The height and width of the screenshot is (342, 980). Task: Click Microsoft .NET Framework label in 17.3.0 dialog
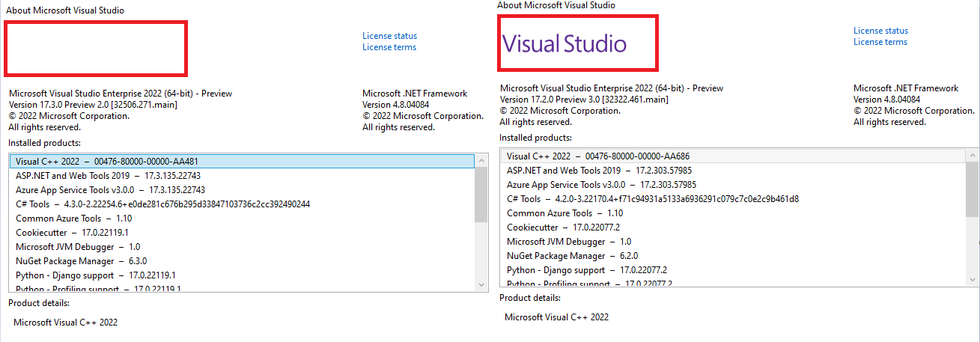(415, 94)
